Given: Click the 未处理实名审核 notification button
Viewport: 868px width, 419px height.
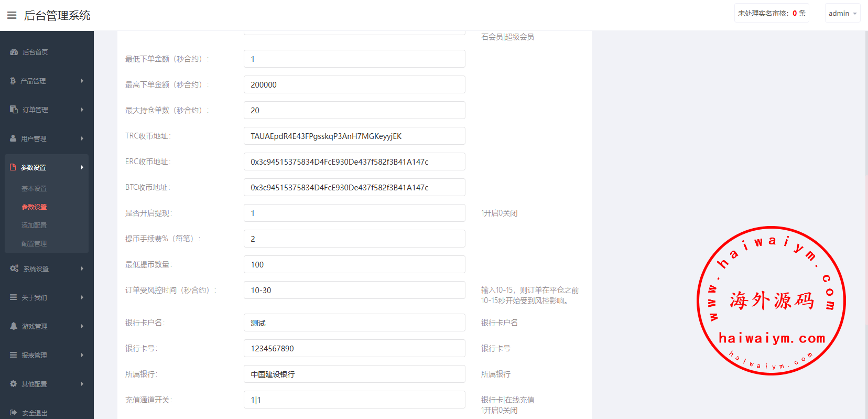Looking at the screenshot, I should pyautogui.click(x=771, y=13).
